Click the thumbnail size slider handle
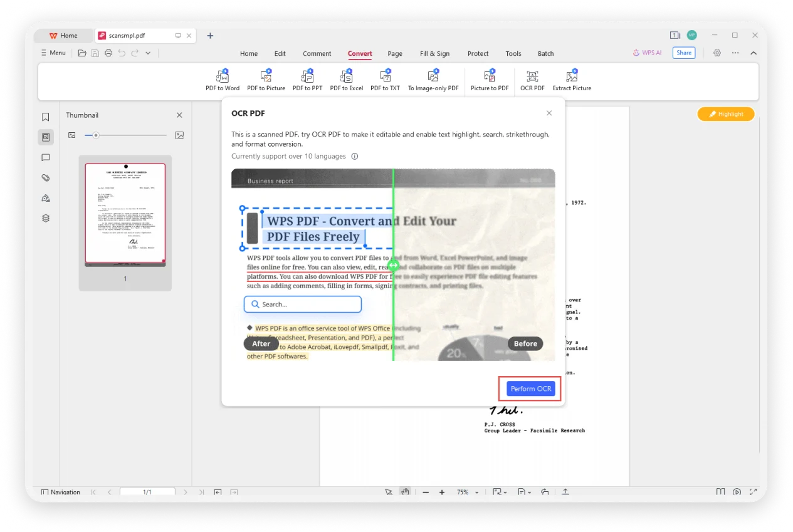 (x=95, y=135)
